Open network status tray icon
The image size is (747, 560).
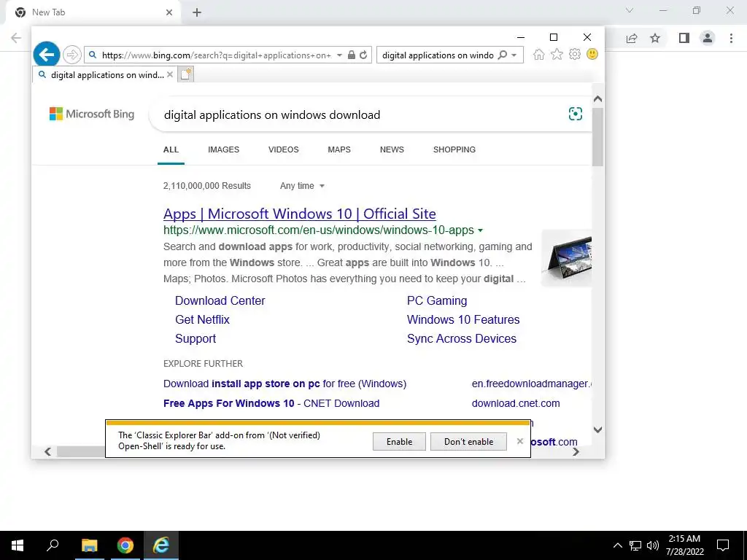635,545
